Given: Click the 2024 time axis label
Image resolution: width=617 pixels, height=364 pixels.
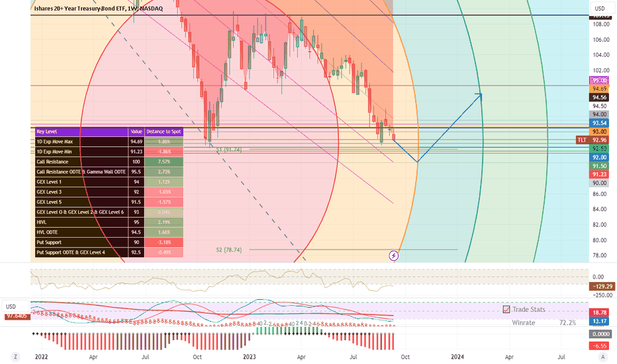Looking at the screenshot, I should [x=457, y=357].
